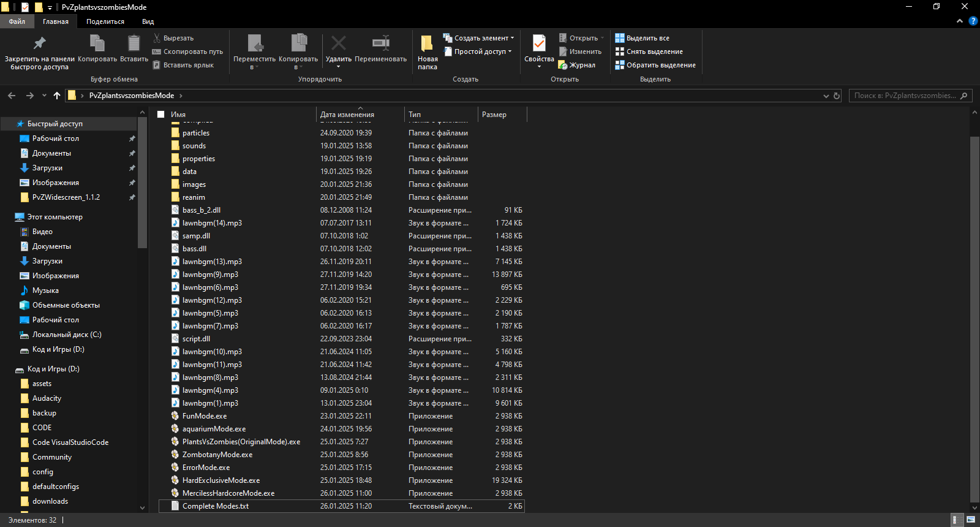Click the red Delete X icon
The image size is (980, 527).
(338, 44)
